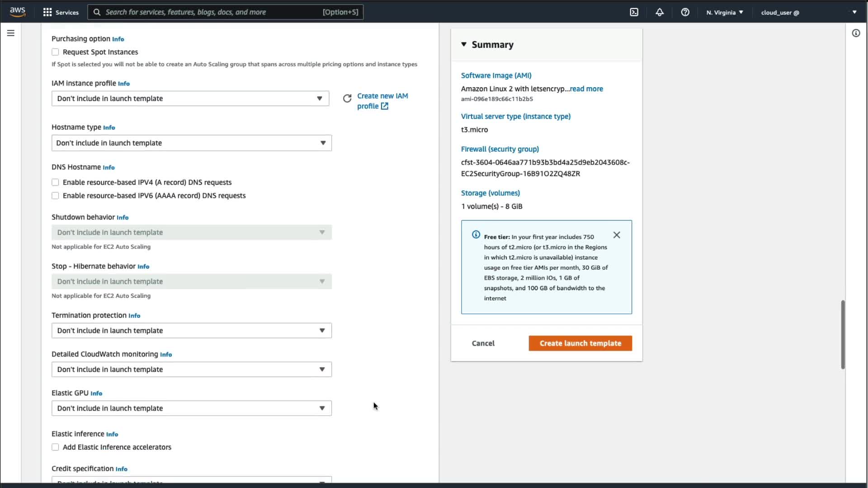Click the help question mark icon
868x488 pixels.
[685, 12]
